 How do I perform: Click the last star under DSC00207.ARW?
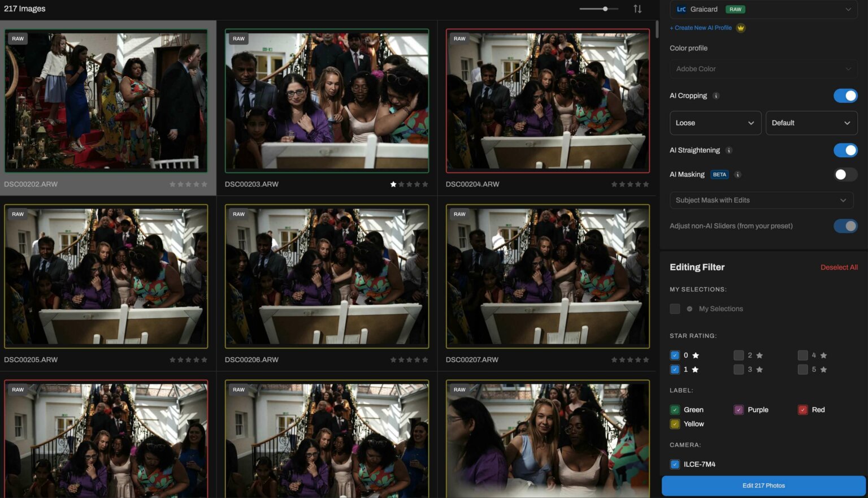(x=646, y=359)
